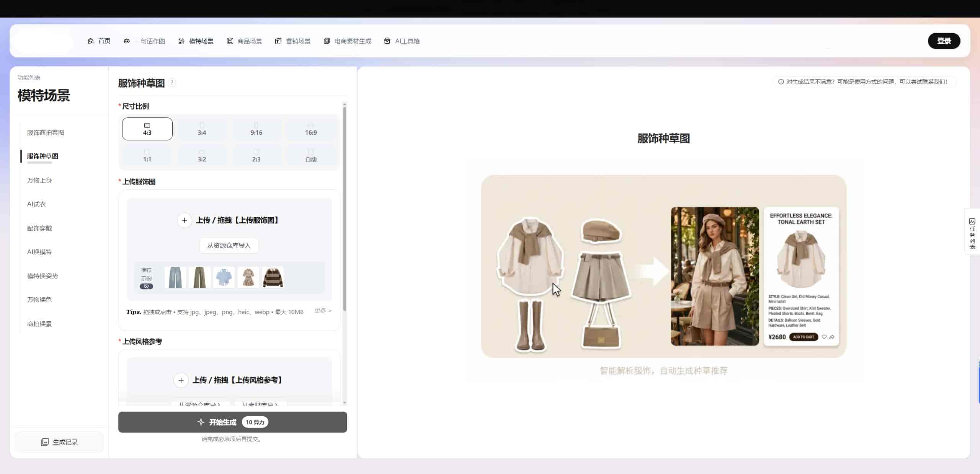Click the 服饰种草图 preview image

point(663,267)
